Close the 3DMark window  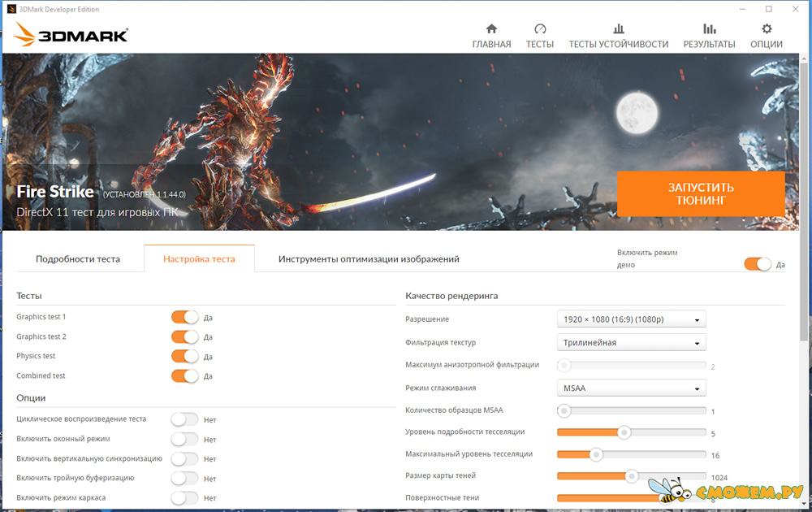[x=796, y=9]
